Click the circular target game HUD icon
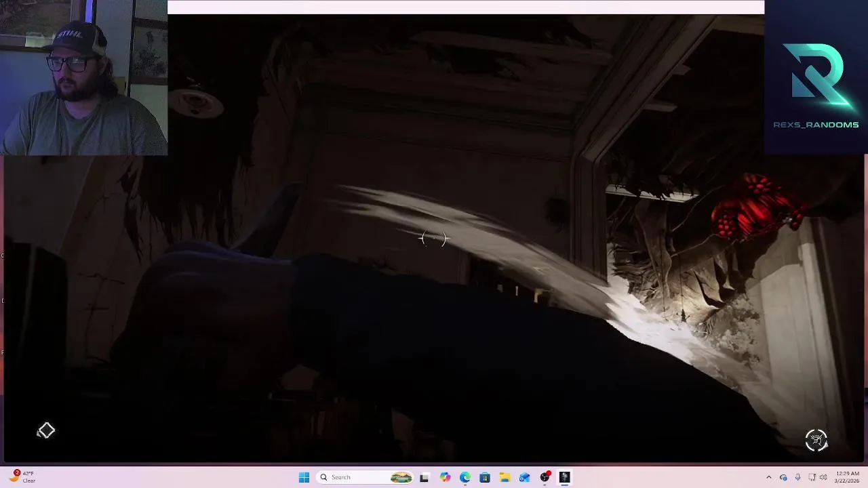The height and width of the screenshot is (488, 868). click(x=816, y=440)
